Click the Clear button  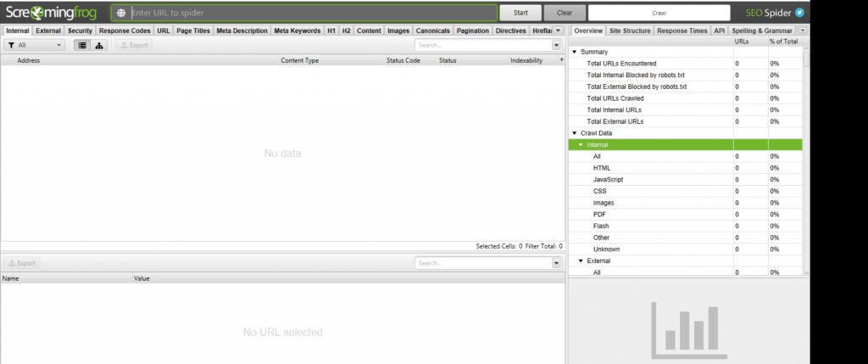(565, 13)
